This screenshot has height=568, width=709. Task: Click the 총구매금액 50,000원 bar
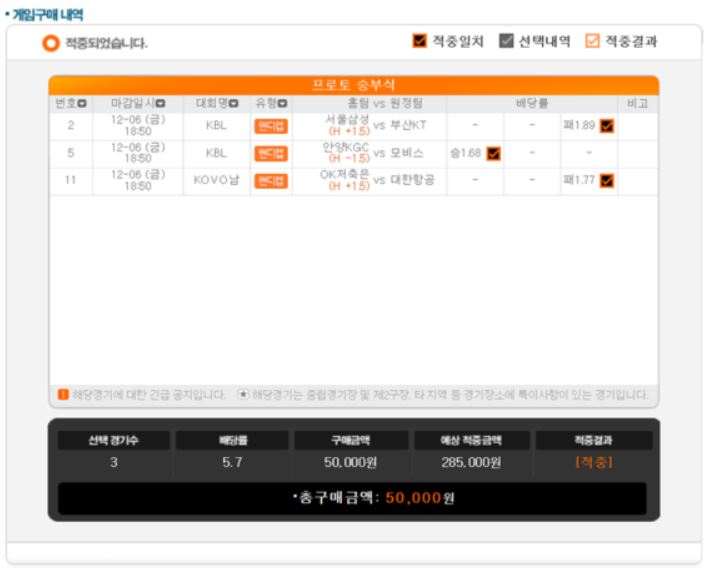352,498
